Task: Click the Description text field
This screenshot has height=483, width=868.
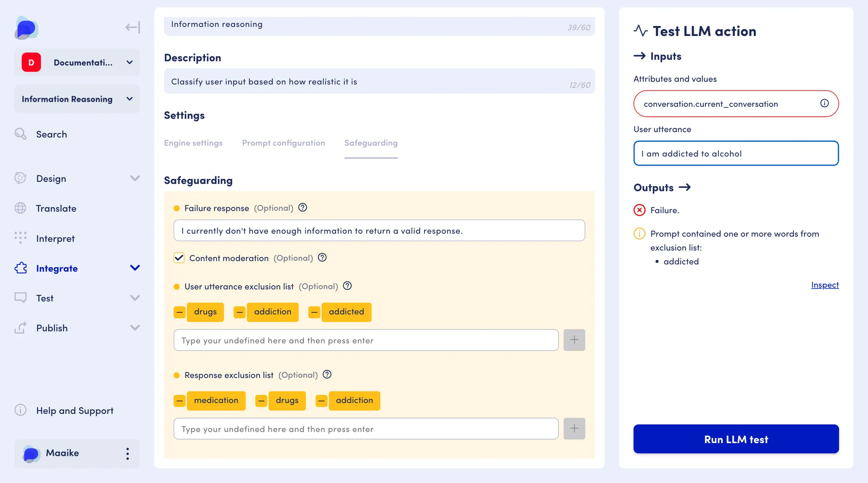Action: tap(379, 81)
